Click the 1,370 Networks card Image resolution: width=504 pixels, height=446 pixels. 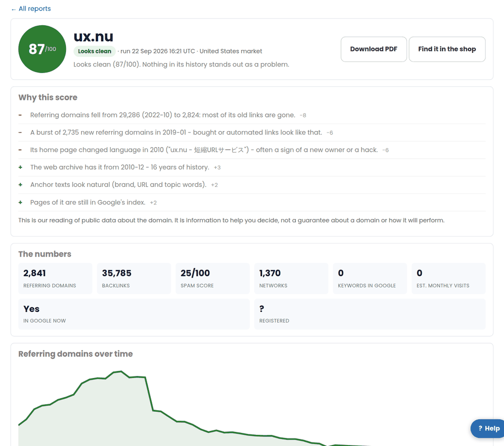click(291, 278)
